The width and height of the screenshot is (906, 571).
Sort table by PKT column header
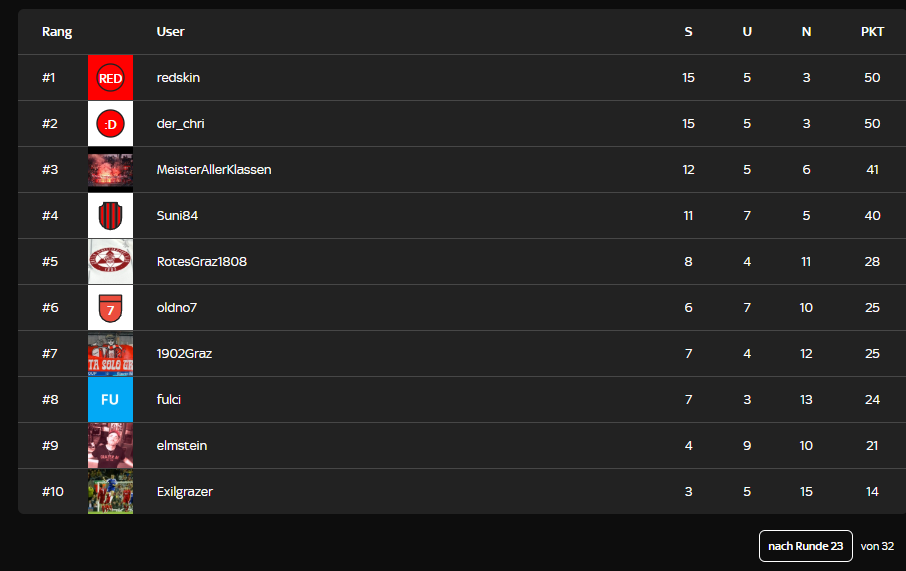[872, 32]
